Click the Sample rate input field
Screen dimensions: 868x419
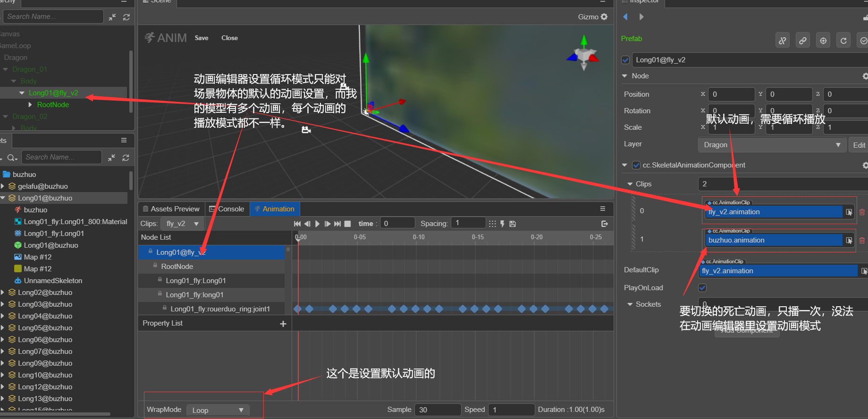438,410
